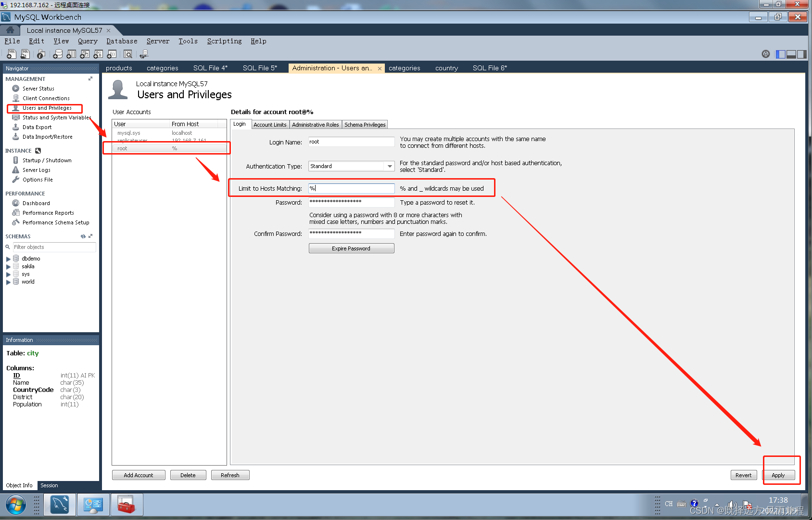Expand the dbdemo schema tree
812x520 pixels.
click(x=8, y=259)
